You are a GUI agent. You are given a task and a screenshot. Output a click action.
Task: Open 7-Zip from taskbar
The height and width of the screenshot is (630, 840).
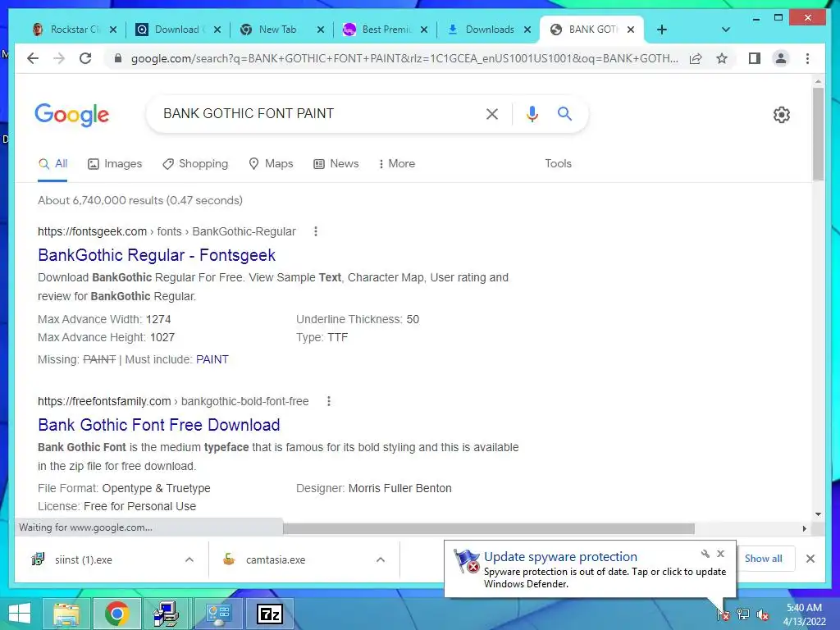[269, 614]
